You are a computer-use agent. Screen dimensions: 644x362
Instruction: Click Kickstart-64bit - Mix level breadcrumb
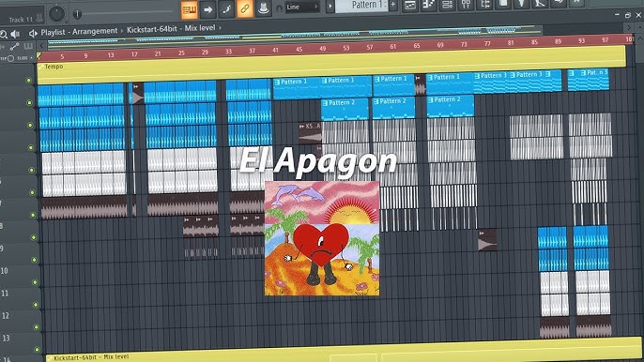point(171,29)
